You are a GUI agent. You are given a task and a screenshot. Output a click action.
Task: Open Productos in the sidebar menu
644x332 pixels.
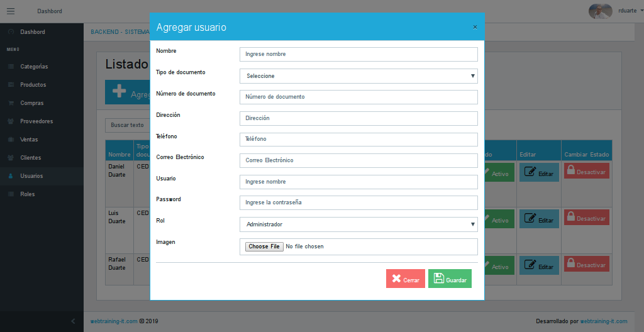tap(33, 85)
